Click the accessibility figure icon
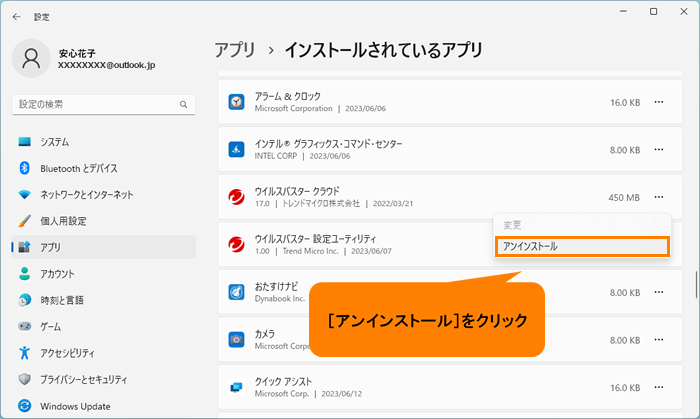Screen dimensions: 700x419 pyautogui.click(x=25, y=353)
